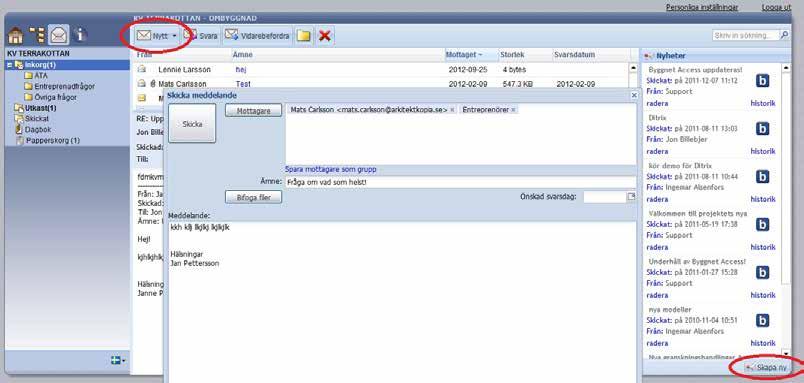Open the Entreprenadfrågor subfolder
The height and width of the screenshot is (383, 804).
[x=64, y=86]
